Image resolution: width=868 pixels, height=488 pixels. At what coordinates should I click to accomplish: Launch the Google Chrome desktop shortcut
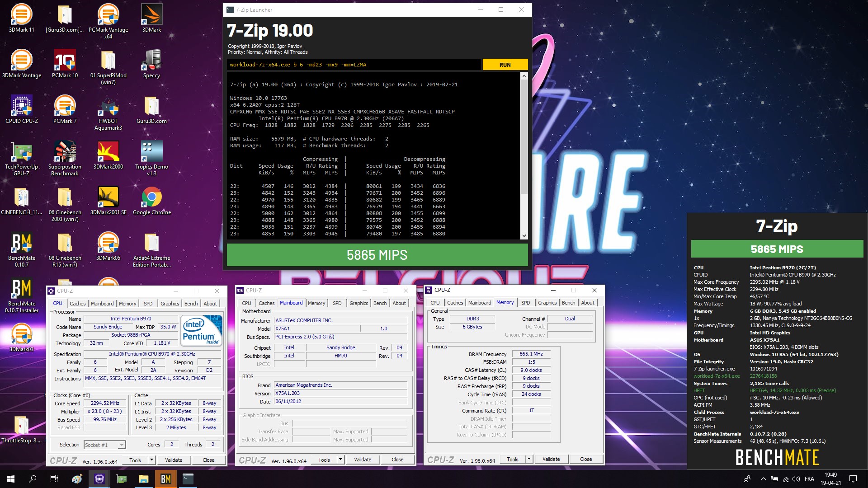pos(151,201)
